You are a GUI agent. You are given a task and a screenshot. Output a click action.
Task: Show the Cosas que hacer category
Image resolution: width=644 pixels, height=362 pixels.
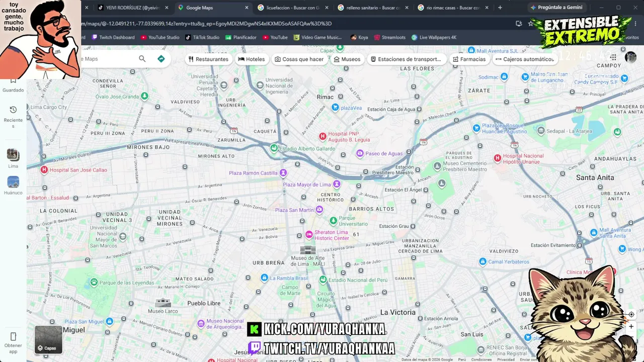pos(299,59)
